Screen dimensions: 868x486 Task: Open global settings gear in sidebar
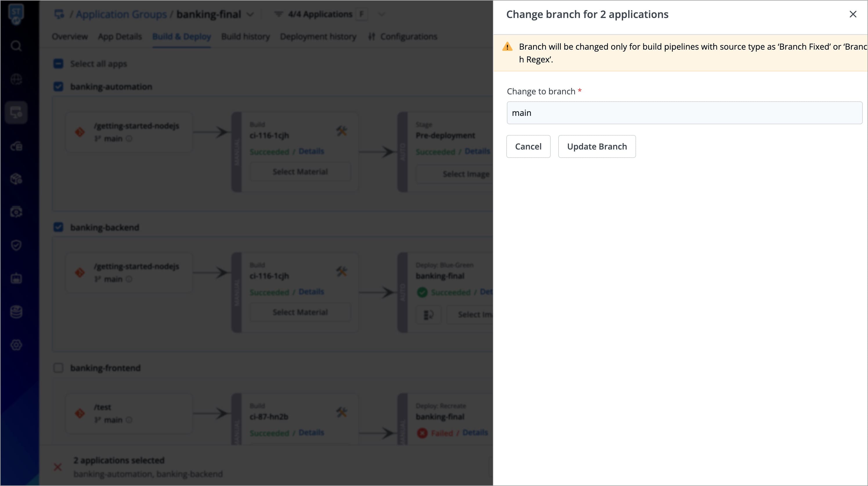[x=16, y=345]
